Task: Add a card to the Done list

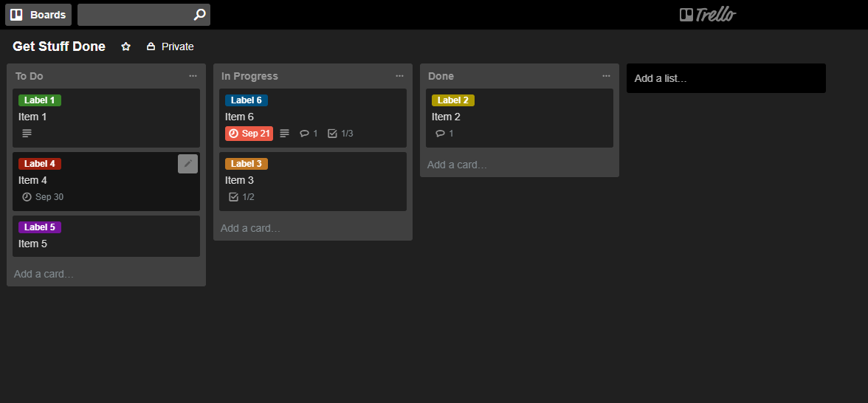Action: point(457,165)
